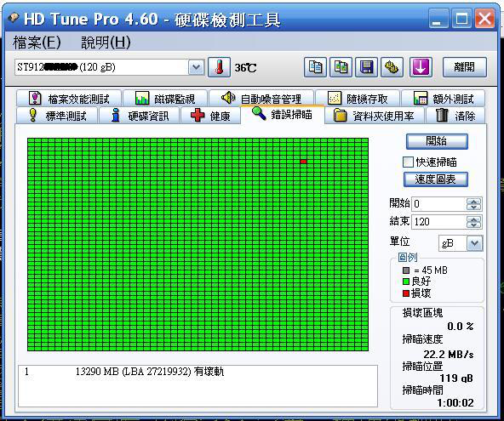Switch to the 資料夾使用率 tab
The height and width of the screenshot is (421, 504).
coord(375,116)
